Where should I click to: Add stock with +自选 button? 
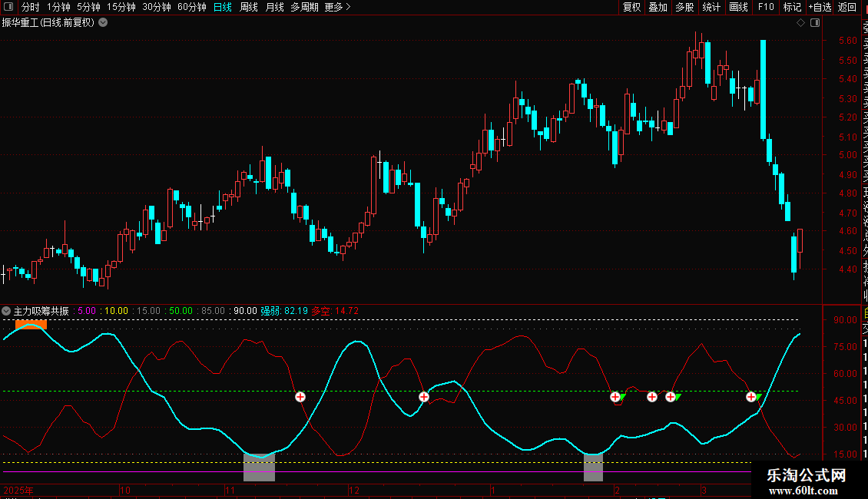pyautogui.click(x=820, y=7)
